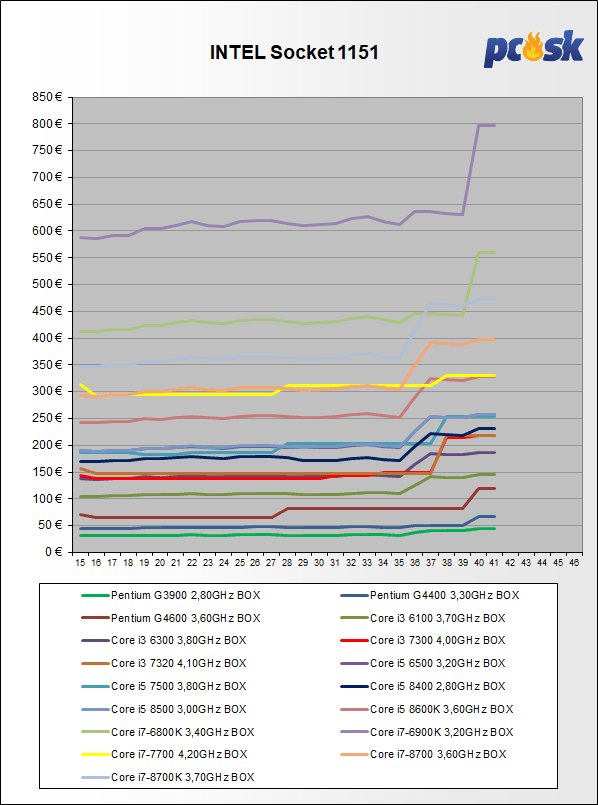Click the chart title INTEL Socket 1151
The height and width of the screenshot is (805, 598).
tap(294, 52)
